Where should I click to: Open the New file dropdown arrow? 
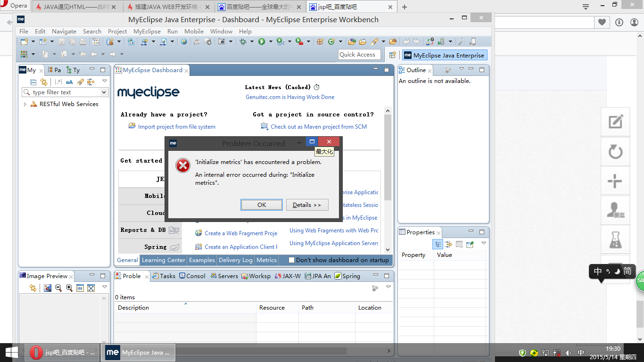pyautogui.click(x=33, y=42)
